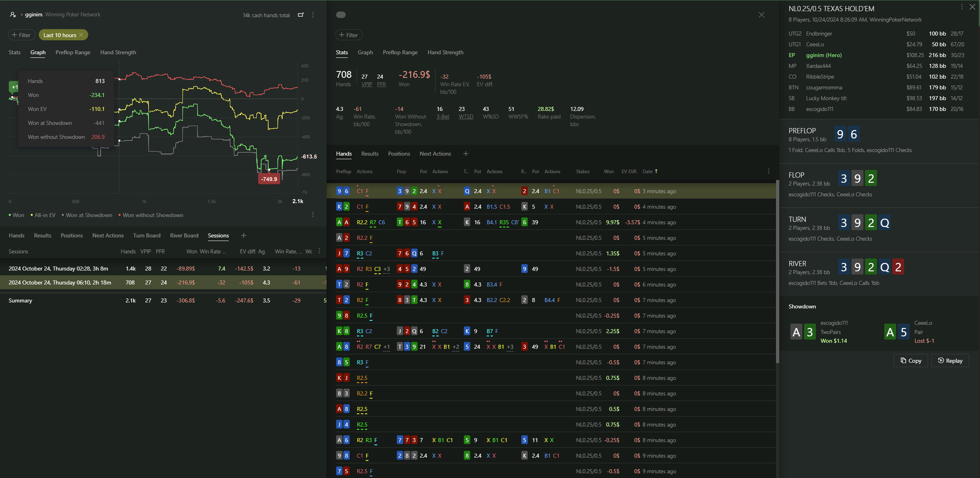Select the A 9 hand row lost -1.5$
This screenshot has height=478, width=980.
point(551,269)
